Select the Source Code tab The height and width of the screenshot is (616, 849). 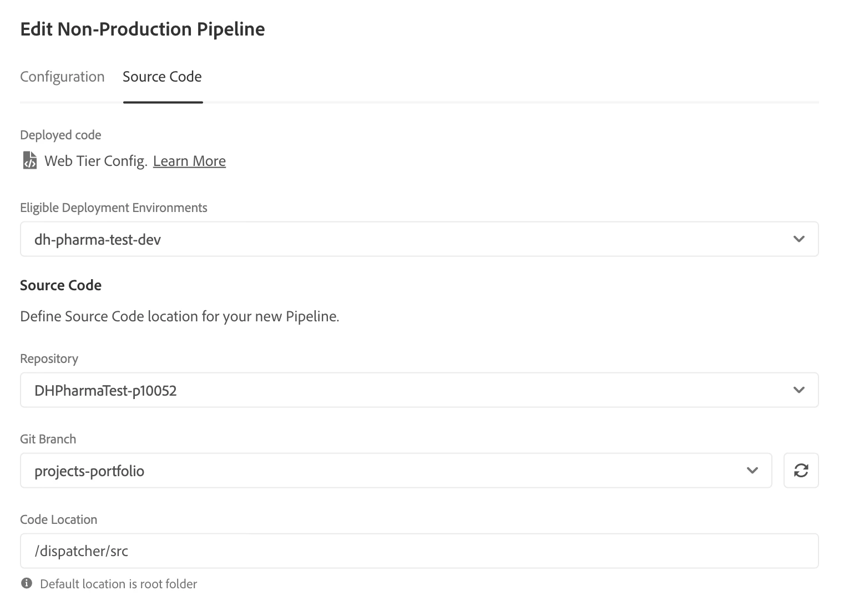162,77
